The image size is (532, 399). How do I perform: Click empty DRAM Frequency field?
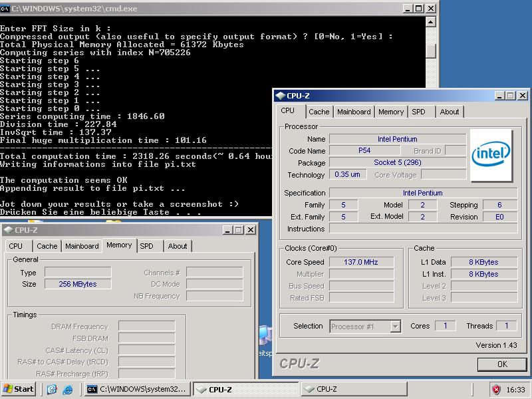click(x=146, y=327)
